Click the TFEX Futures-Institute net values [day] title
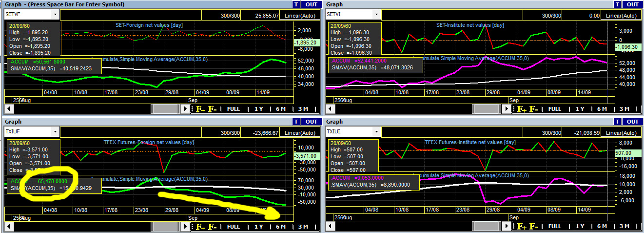Screen dimensions: 644x233 point(470,142)
